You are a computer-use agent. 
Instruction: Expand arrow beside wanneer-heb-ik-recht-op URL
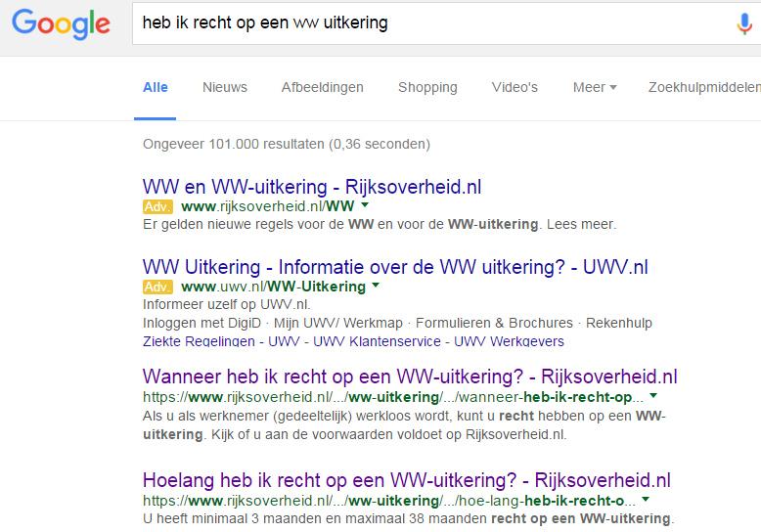click(653, 396)
